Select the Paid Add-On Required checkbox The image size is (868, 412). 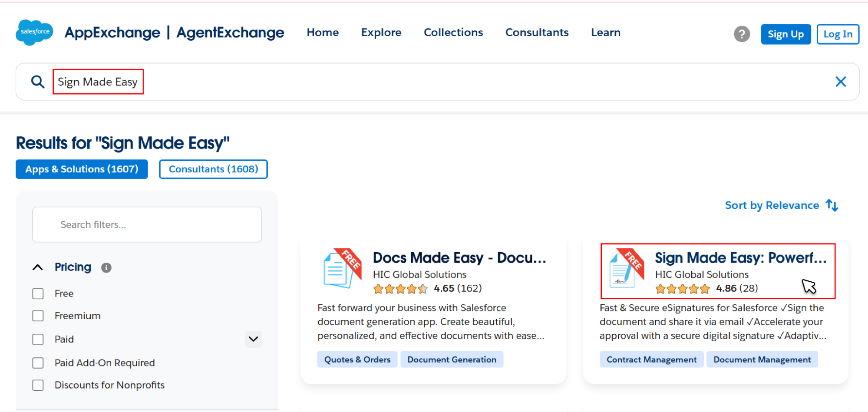coord(38,363)
